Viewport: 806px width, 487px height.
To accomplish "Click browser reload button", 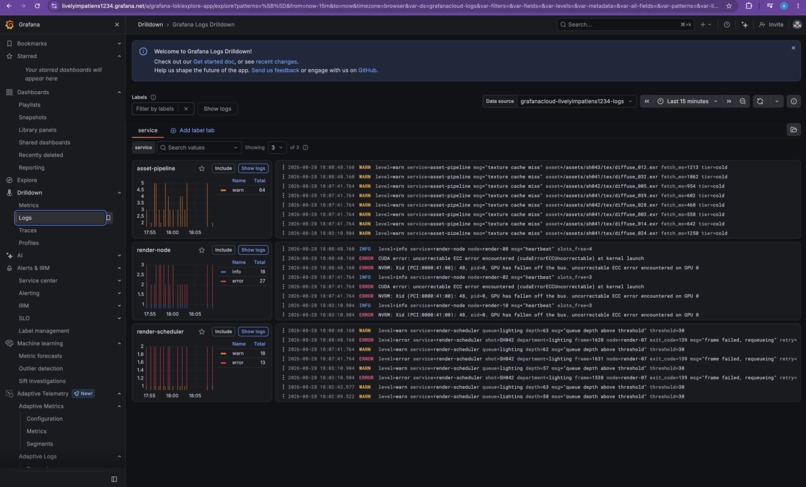I will point(37,6).
